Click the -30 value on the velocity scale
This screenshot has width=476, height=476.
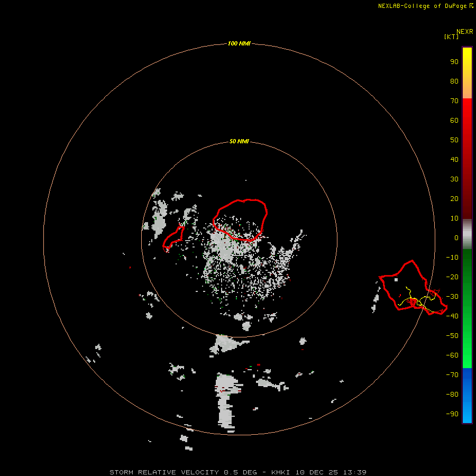tap(452, 297)
